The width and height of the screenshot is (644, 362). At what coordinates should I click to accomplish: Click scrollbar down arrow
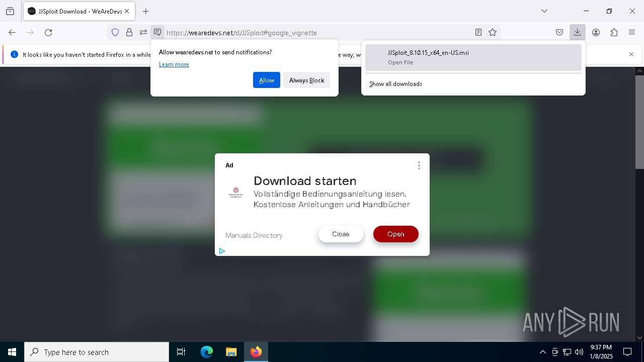coord(639,338)
